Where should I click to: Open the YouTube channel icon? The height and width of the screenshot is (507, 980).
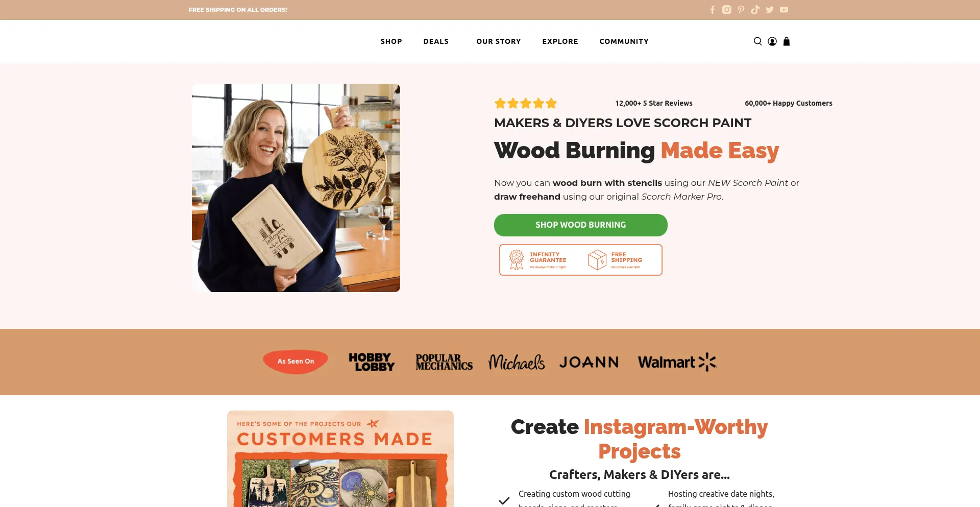(784, 10)
